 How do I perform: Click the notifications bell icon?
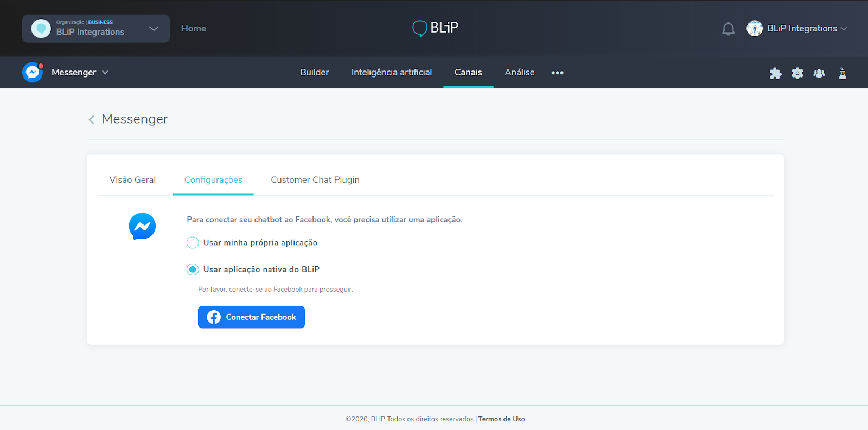728,29
